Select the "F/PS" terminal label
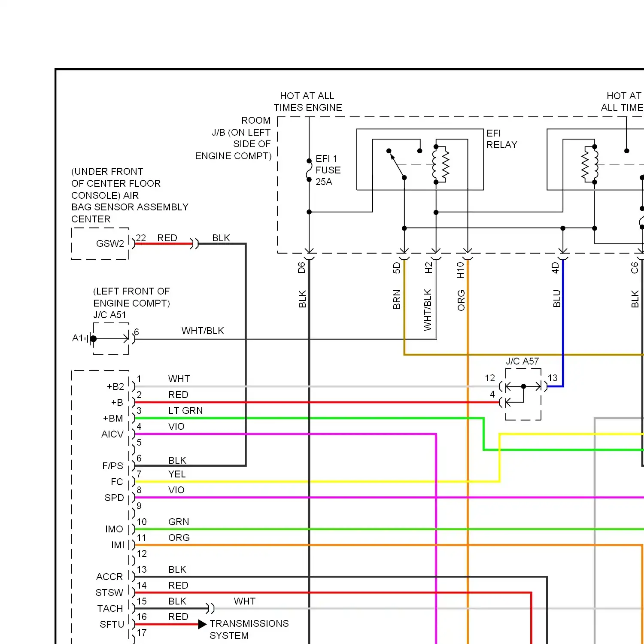Viewport: 644px width, 644px height. (x=112, y=466)
